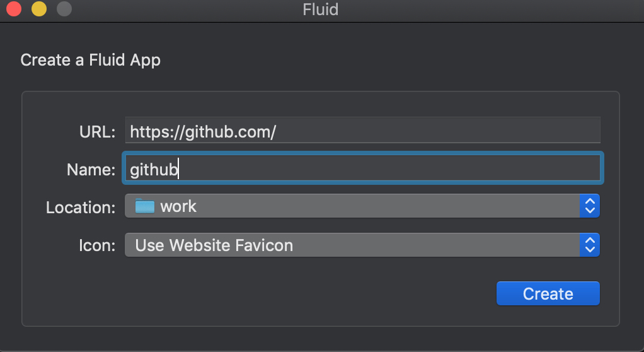
Task: Open the Icon popup showing Use Website Favicon
Action: (x=362, y=245)
